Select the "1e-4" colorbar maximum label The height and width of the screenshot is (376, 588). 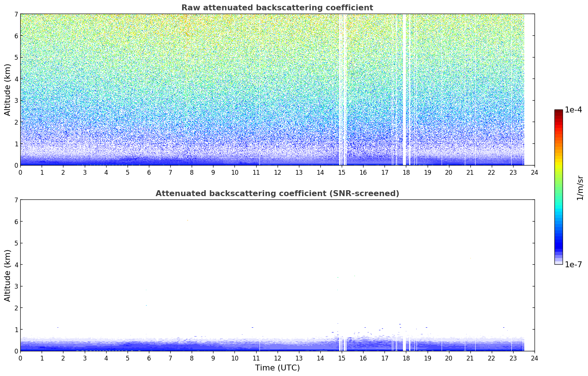coord(573,110)
